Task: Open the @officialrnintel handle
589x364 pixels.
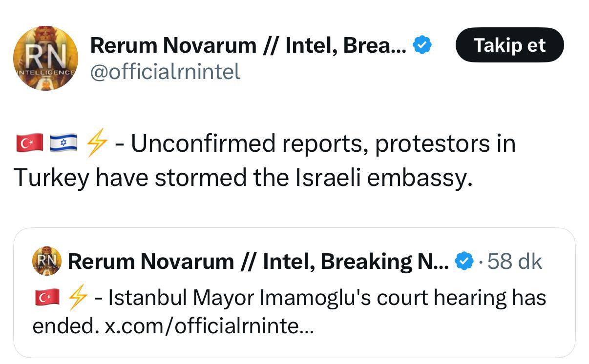Action: [166, 72]
